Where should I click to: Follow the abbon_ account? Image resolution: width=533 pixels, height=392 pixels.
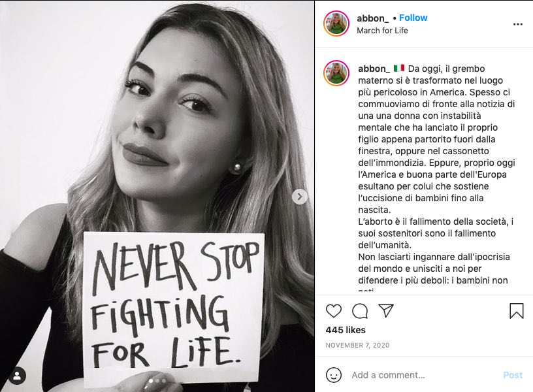pos(413,18)
